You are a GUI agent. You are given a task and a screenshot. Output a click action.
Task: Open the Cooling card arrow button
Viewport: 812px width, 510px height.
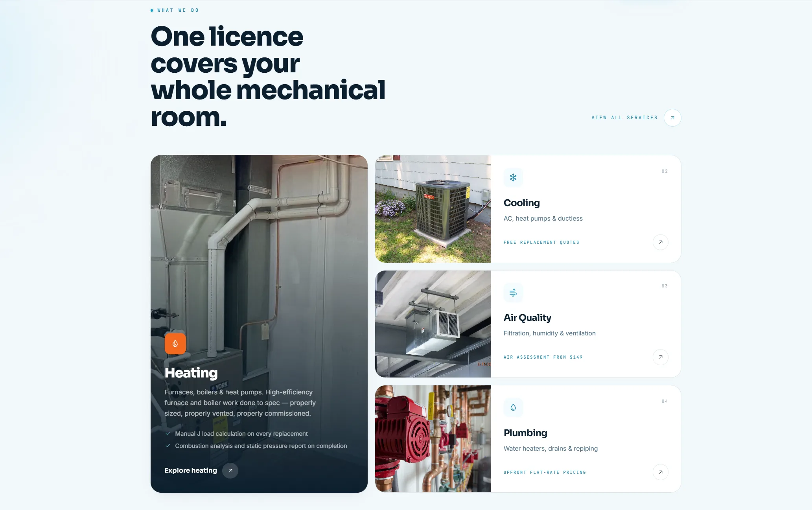(661, 242)
